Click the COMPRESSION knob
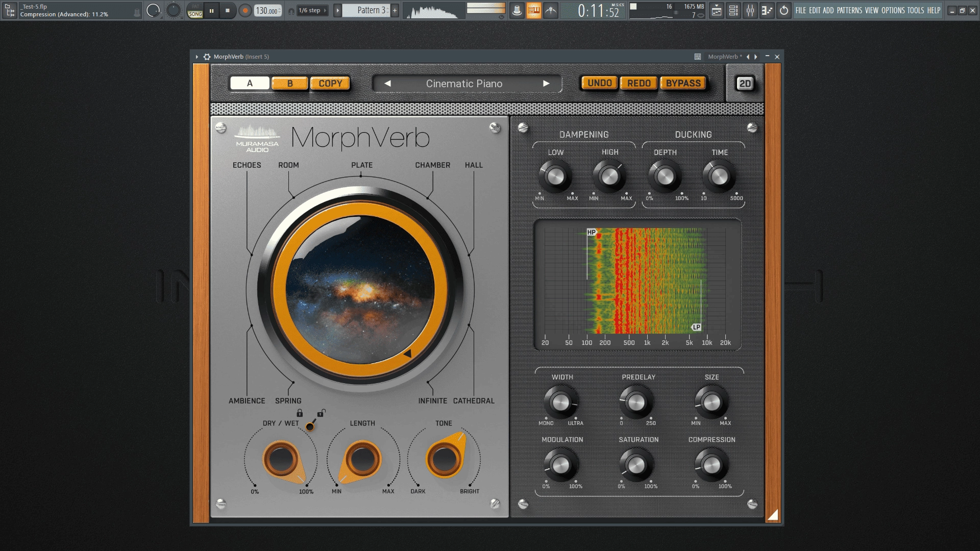Image resolution: width=980 pixels, height=551 pixels. 712,465
